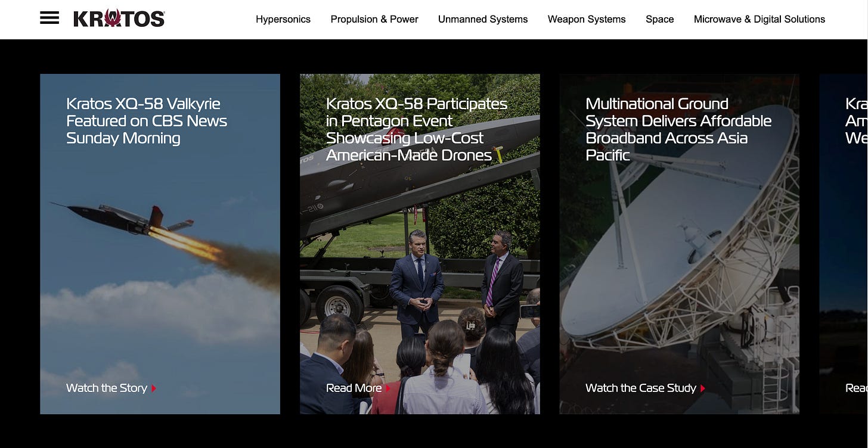Screen dimensions: 868x448
Task: Click Read More on Pentagon Event card
Action: [354, 388]
